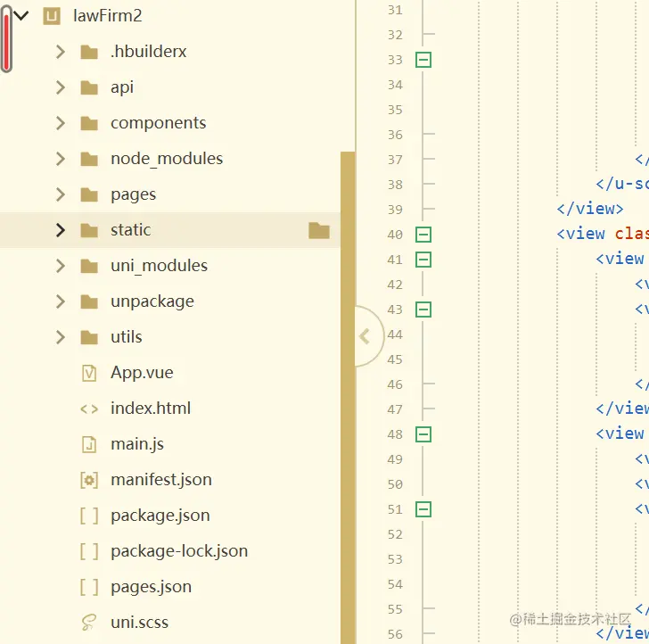
Task: Select the unpackage folder name
Action: coord(152,301)
